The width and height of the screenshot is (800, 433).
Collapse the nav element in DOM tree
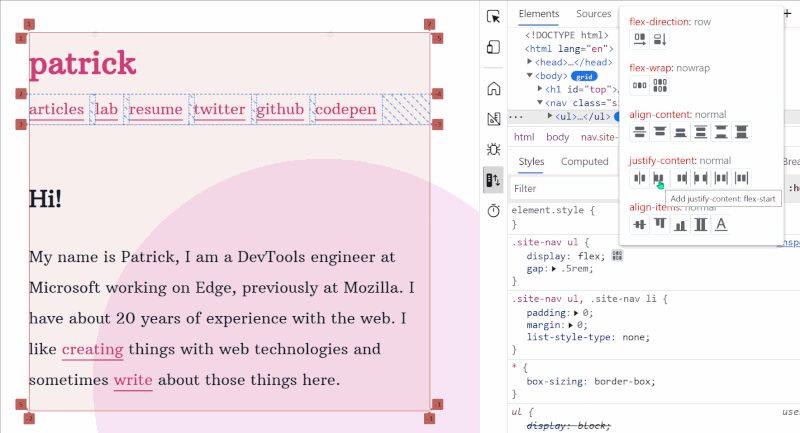click(540, 102)
